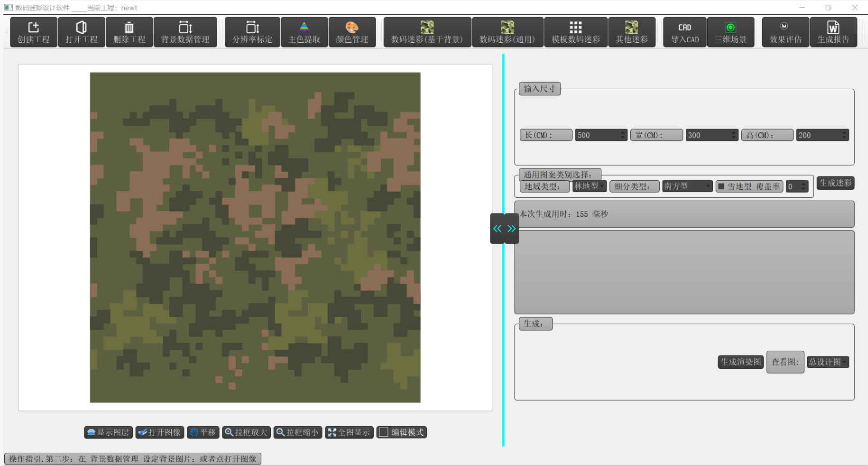
Task: Click 全图显示 fit view button
Action: coord(350,432)
